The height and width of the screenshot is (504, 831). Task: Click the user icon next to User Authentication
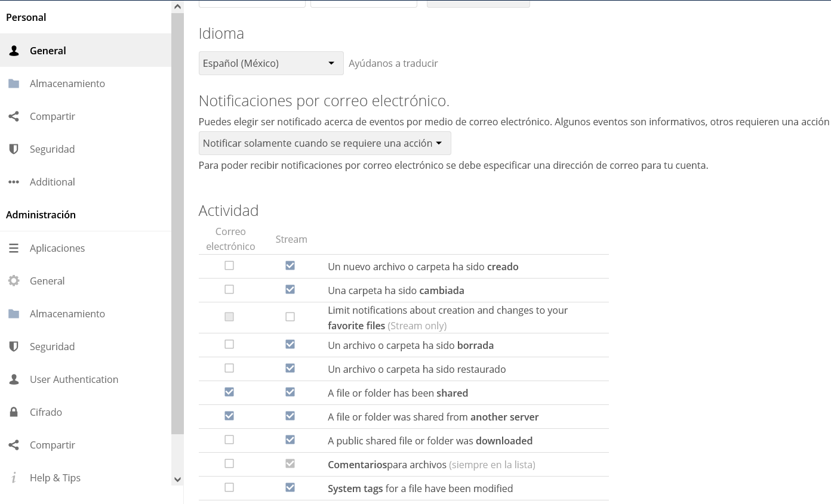click(x=14, y=379)
